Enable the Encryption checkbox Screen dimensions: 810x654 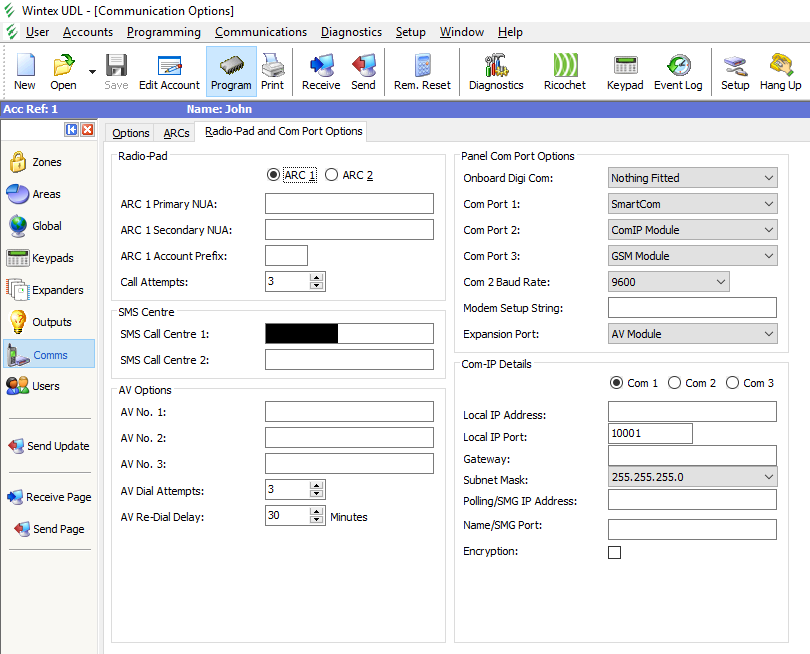pyautogui.click(x=614, y=552)
